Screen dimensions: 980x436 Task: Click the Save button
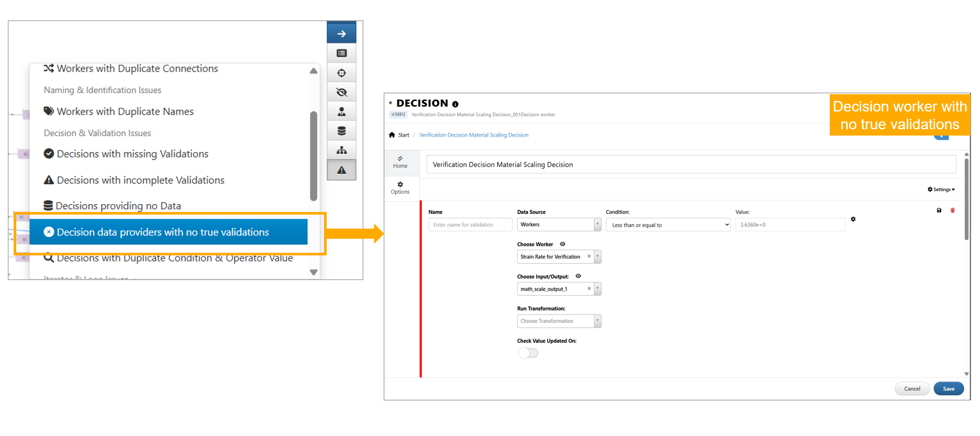click(x=948, y=388)
